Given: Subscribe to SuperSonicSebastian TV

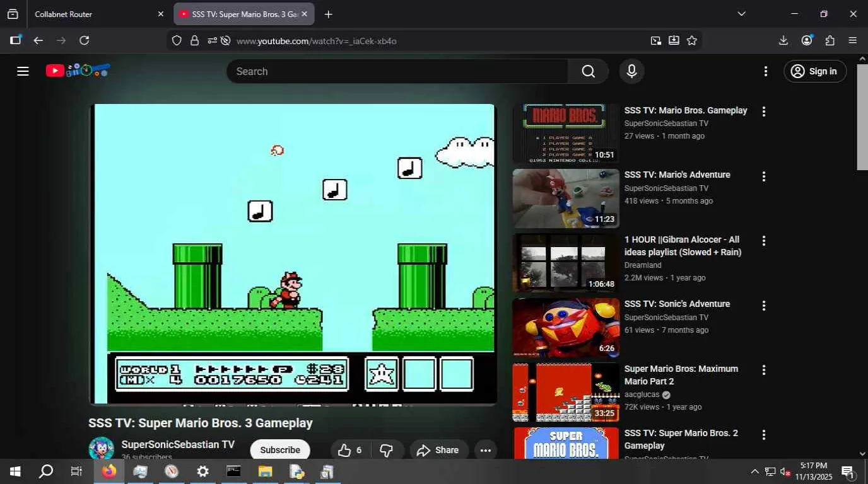Looking at the screenshot, I should pyautogui.click(x=280, y=450).
